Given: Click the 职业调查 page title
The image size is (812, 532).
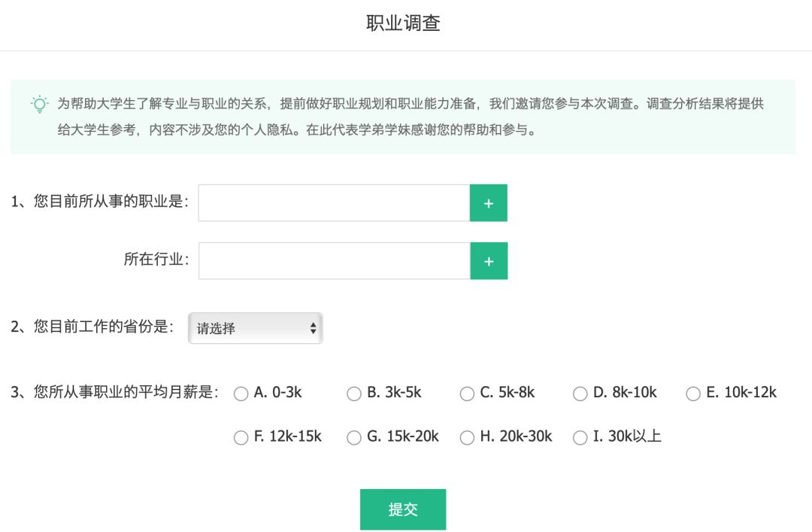Looking at the screenshot, I should [403, 23].
